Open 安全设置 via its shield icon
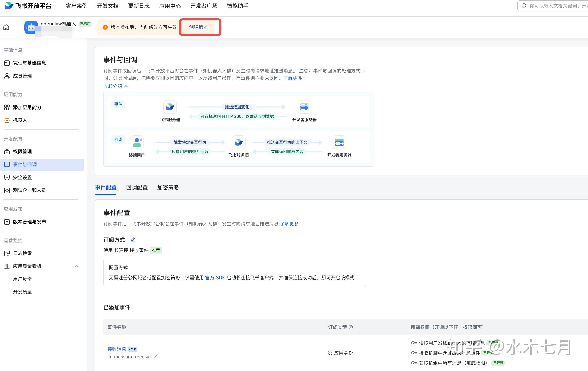Screen dimensions: 588x371 [x=7, y=177]
